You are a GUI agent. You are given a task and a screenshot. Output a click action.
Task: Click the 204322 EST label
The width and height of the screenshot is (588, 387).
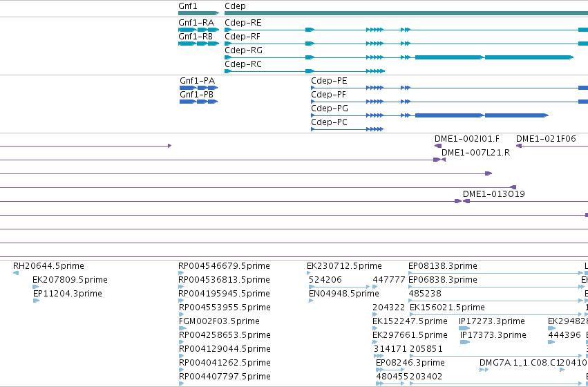click(x=389, y=308)
